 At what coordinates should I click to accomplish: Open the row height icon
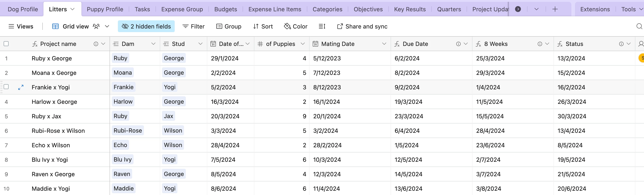pos(322,26)
